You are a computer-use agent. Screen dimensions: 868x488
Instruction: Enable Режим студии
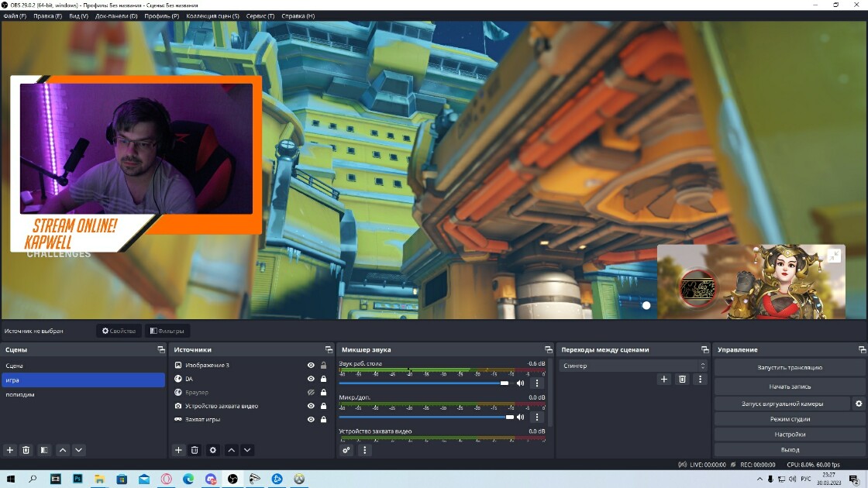[x=790, y=419]
